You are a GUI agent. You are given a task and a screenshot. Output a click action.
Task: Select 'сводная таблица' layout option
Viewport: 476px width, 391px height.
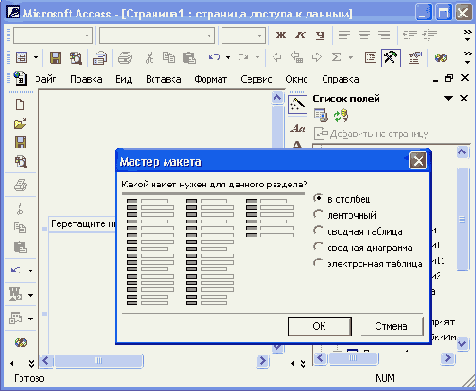(318, 231)
